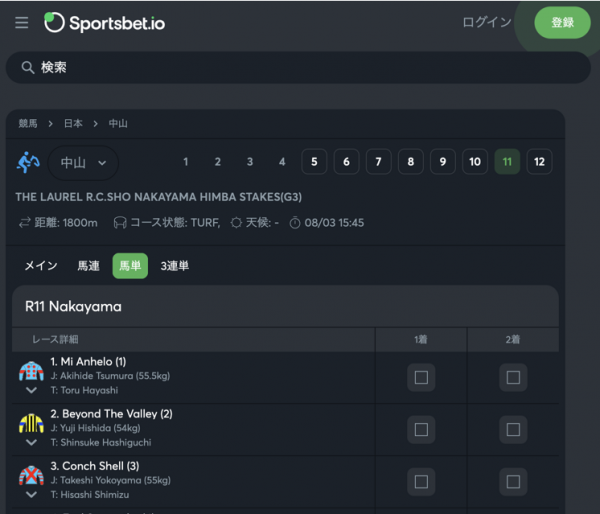Click trainer Toru Hayashi text

[84, 390]
